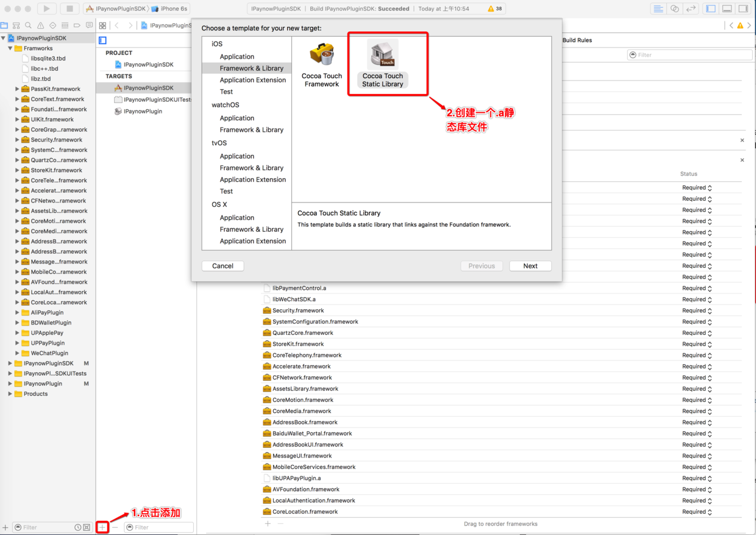Expand the WeChatPlugin folder
Viewport: 756px width, 535px height.
(17, 353)
